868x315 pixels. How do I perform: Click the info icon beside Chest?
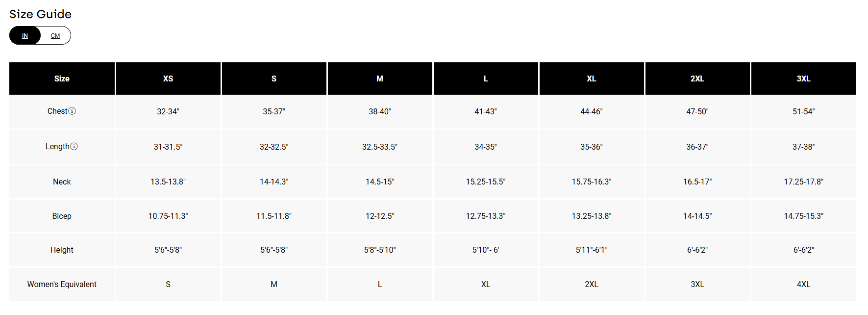coord(72,111)
